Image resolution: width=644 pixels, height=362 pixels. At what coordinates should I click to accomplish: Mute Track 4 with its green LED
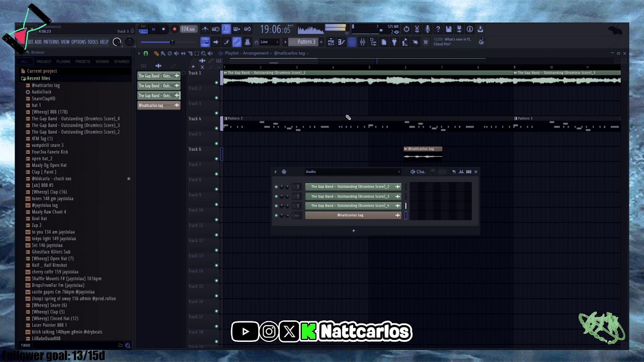(x=217, y=128)
